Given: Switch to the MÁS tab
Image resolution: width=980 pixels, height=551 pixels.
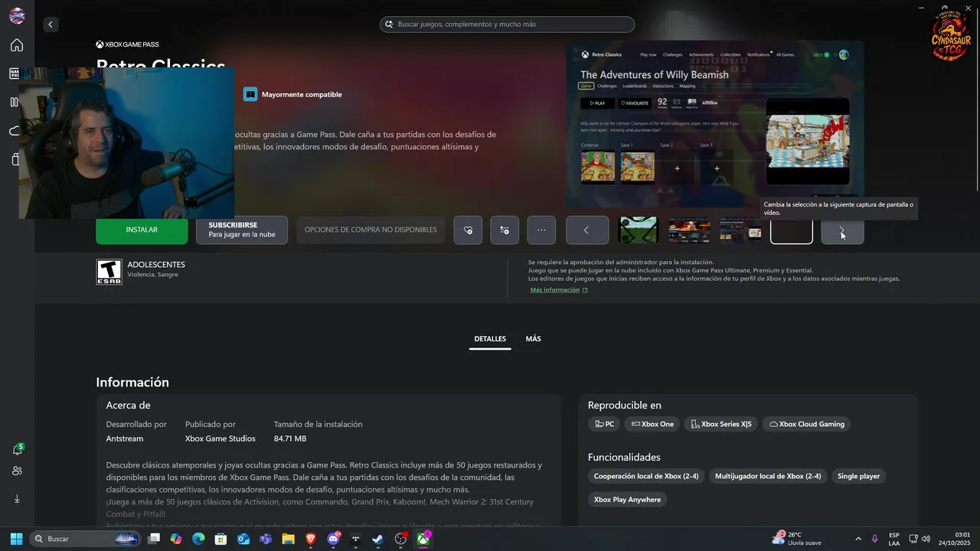Looking at the screenshot, I should point(534,339).
